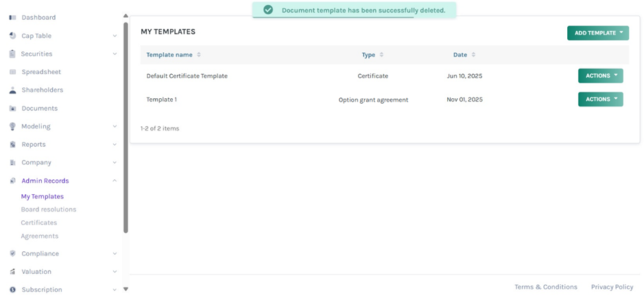The width and height of the screenshot is (644, 302).
Task: Open the Terms & Conditions link
Action: coord(546,287)
